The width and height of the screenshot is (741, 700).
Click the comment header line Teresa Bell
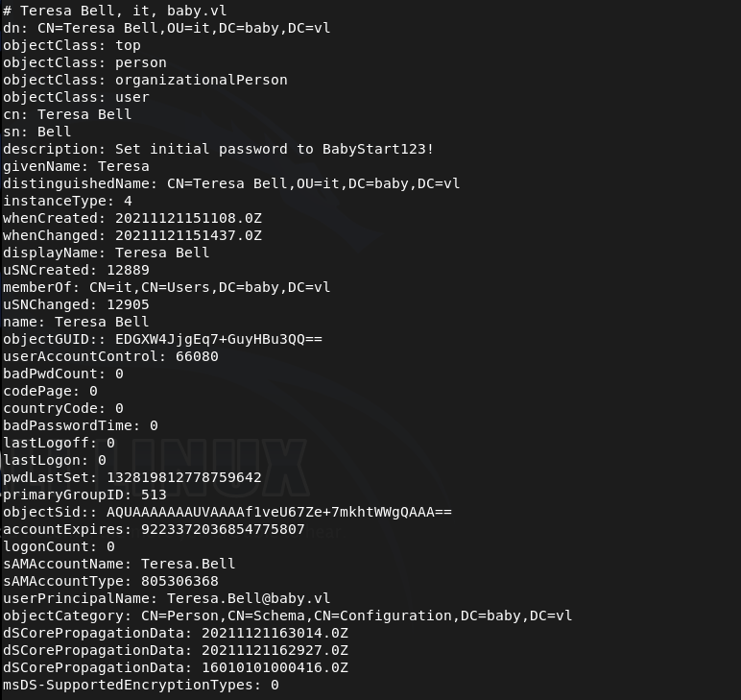click(x=114, y=11)
